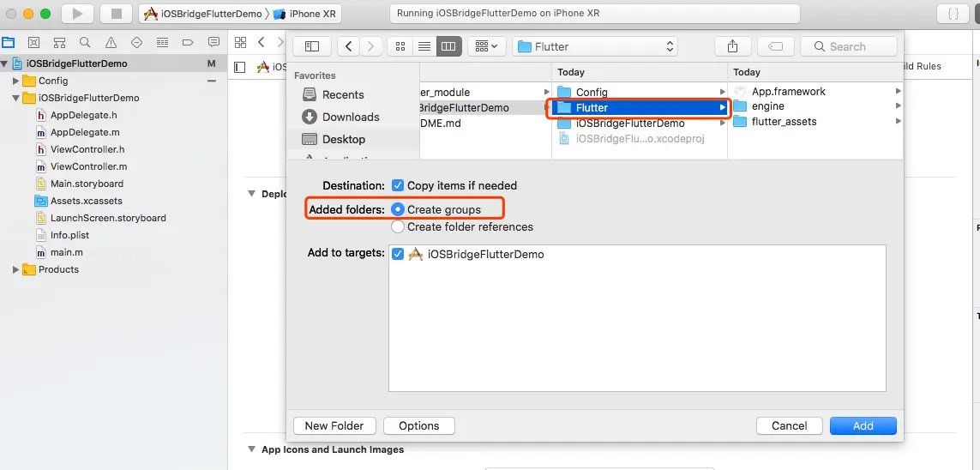Viewport: 980px width, 470px height.
Task: Open the Project navigator folder icon
Action: pyautogui.click(x=8, y=43)
